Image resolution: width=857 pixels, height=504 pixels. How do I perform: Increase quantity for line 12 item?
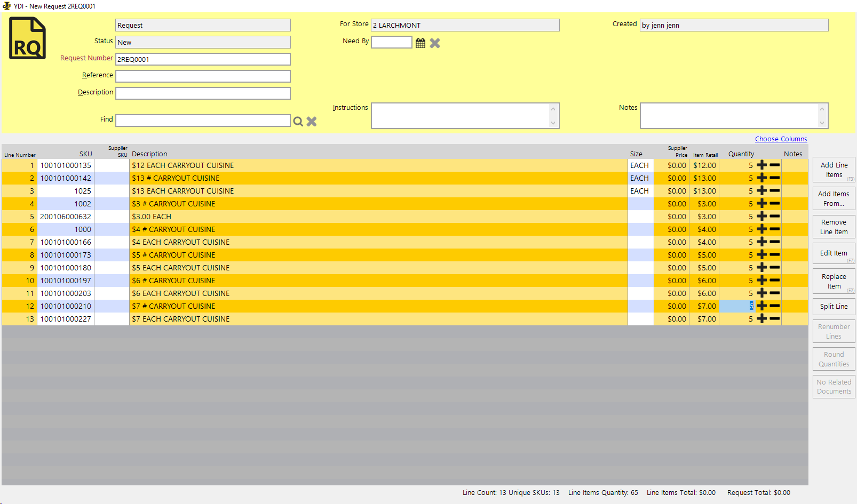[x=762, y=306]
